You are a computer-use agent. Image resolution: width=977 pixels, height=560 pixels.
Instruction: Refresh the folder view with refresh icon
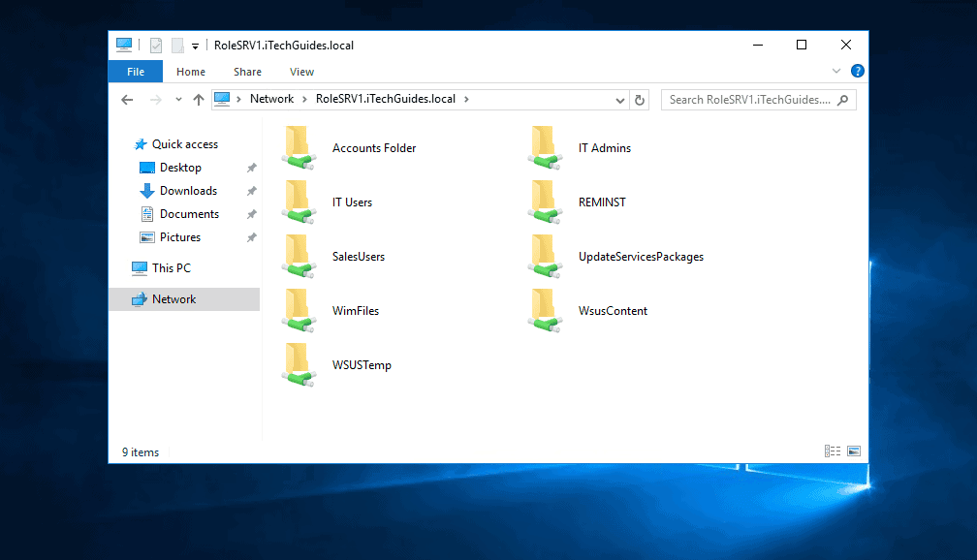point(639,99)
